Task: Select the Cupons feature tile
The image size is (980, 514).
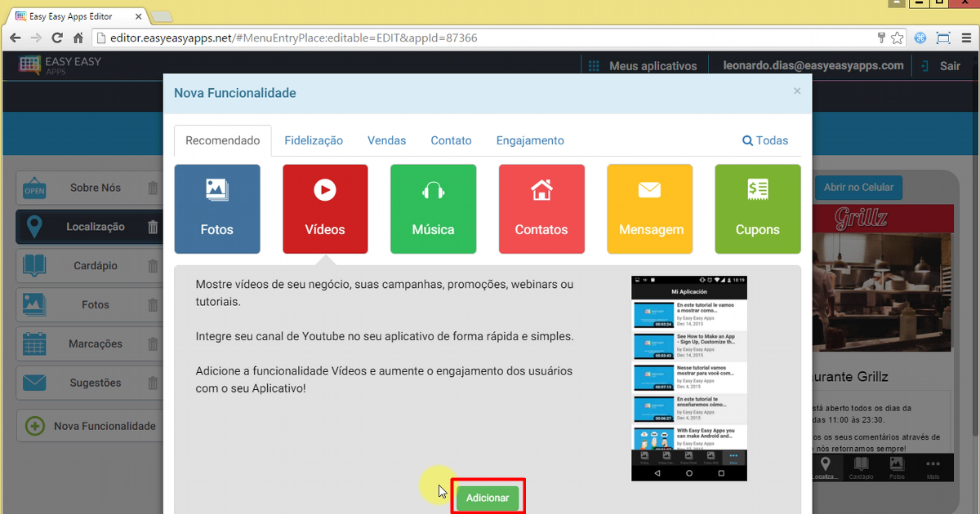Action: pyautogui.click(x=757, y=208)
